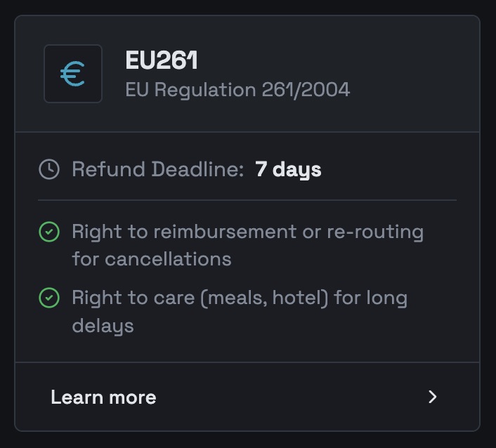The height and width of the screenshot is (448, 496).
Task: Click the clock icon beside Refund Deadline
Action: pos(48,169)
